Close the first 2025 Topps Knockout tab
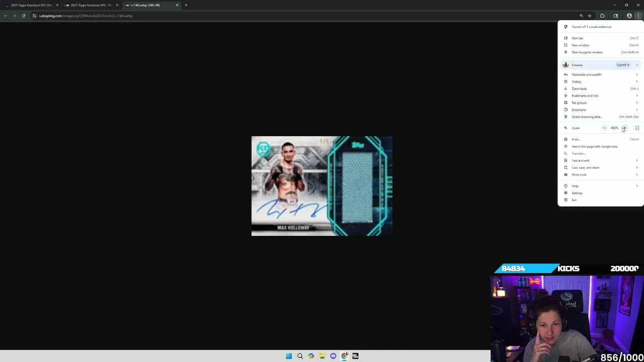 point(57,5)
